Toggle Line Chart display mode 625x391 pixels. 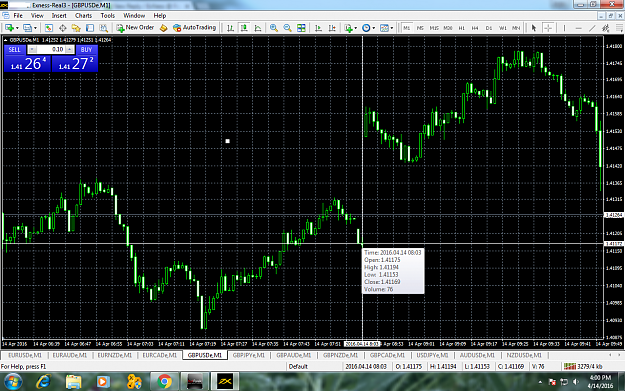[258, 28]
